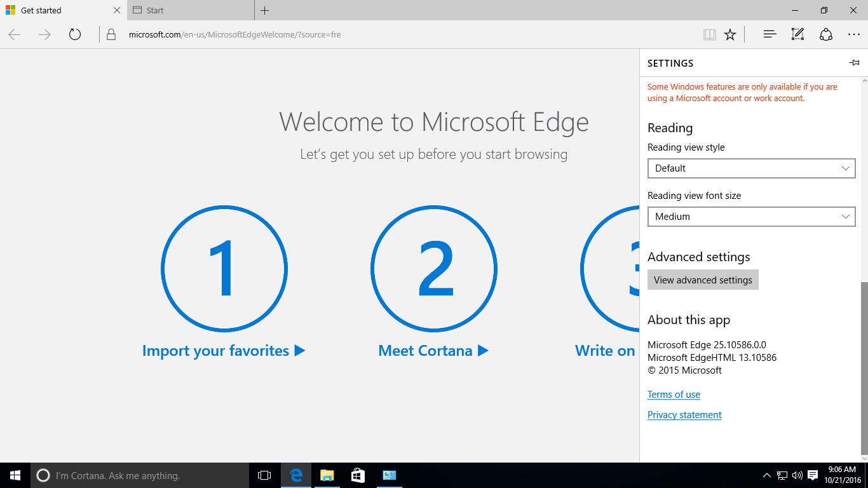Viewport: 868px width, 488px height.
Task: Switch to the Start tab
Action: point(191,10)
